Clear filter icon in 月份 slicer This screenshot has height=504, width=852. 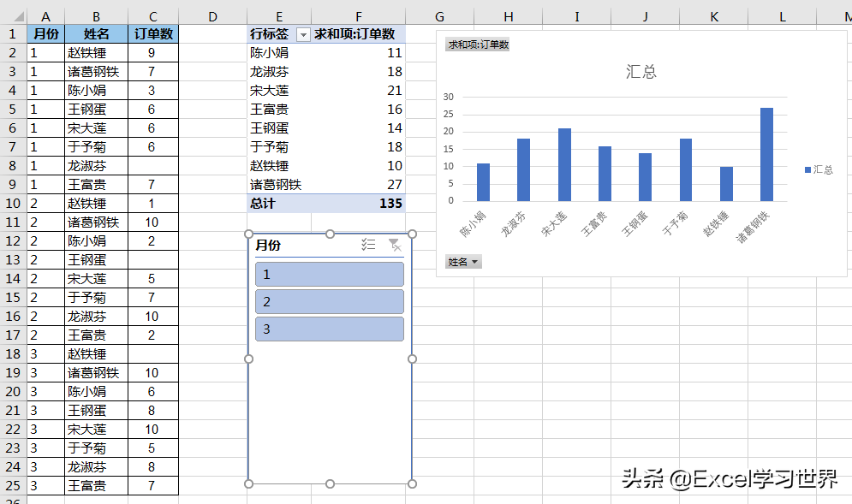tap(395, 245)
